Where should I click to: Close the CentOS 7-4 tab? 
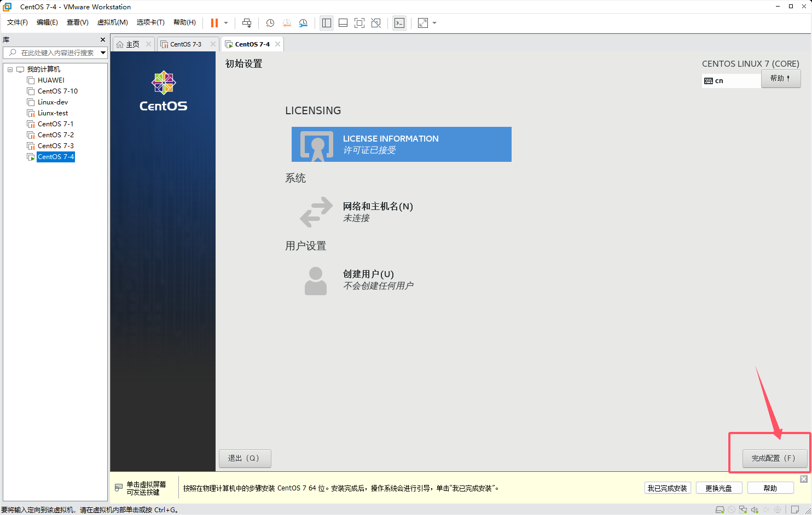277,44
